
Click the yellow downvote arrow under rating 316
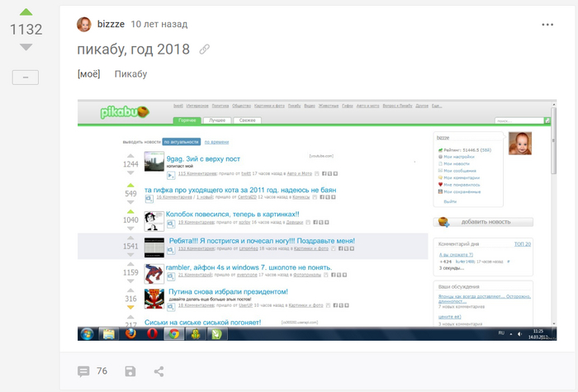tap(130, 307)
